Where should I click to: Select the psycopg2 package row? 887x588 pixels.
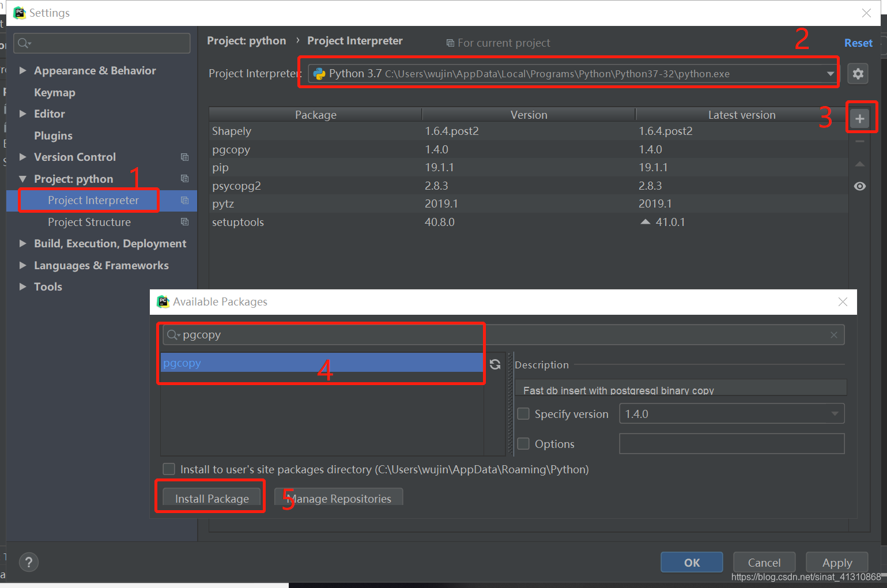(529, 186)
